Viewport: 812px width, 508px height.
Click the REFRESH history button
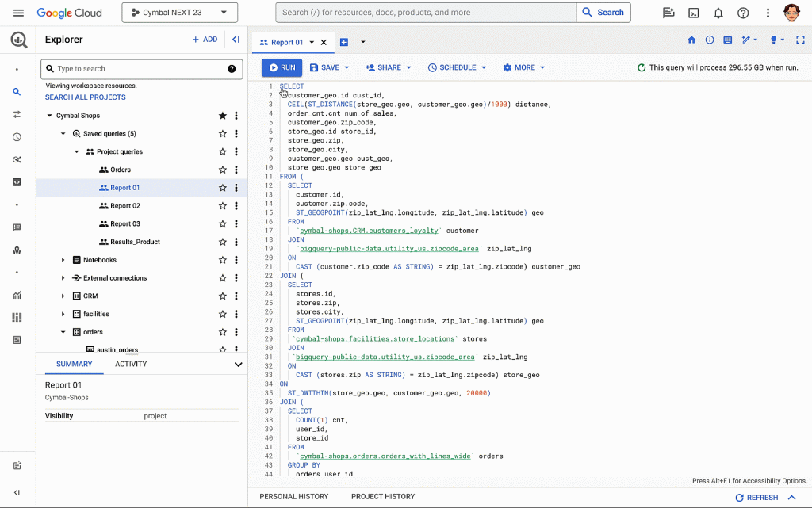tap(756, 498)
